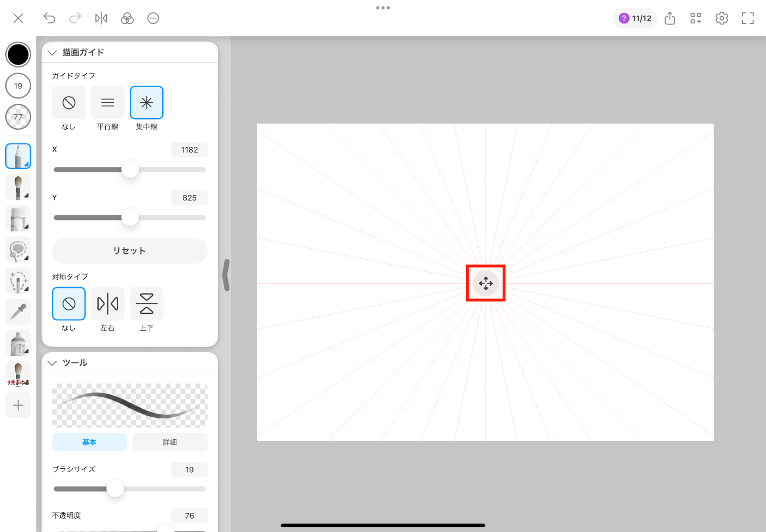Image resolution: width=766 pixels, height=532 pixels.
Task: Set guide type to 平行線
Action: (x=108, y=102)
